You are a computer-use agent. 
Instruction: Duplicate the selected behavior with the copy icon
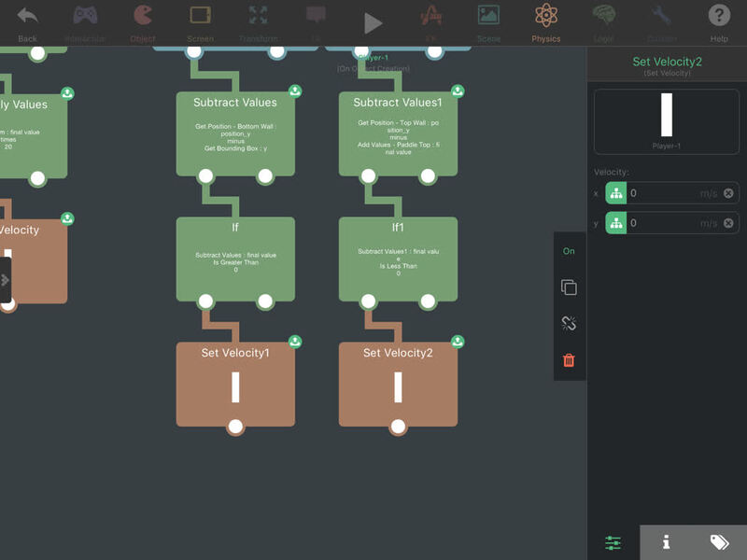(569, 287)
